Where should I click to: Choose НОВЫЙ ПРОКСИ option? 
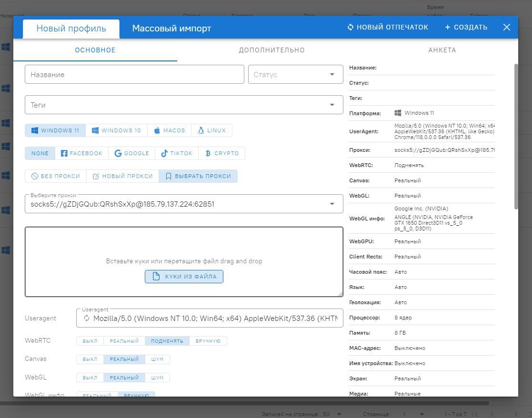click(123, 176)
